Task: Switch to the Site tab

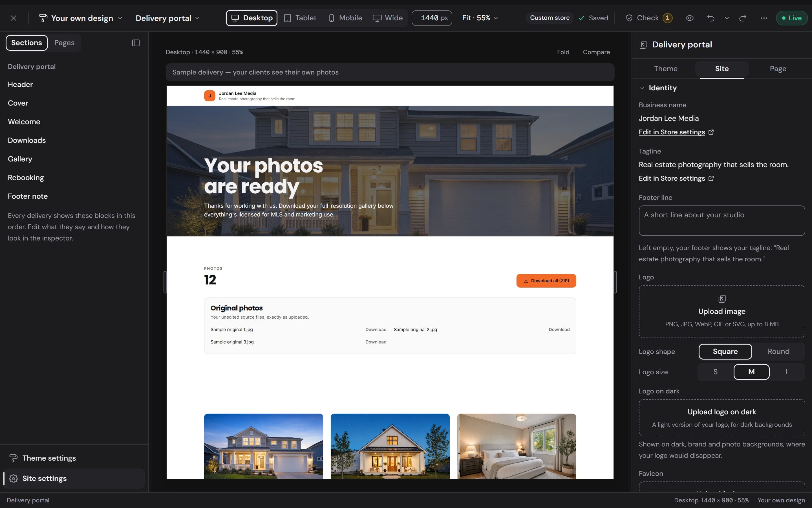Action: point(722,69)
